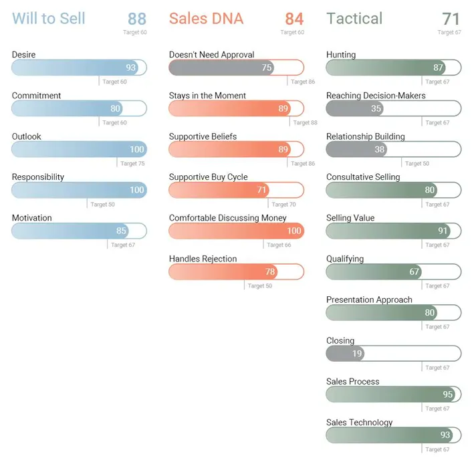
Task: Click the Outlook bar at 100
Action: [79, 149]
